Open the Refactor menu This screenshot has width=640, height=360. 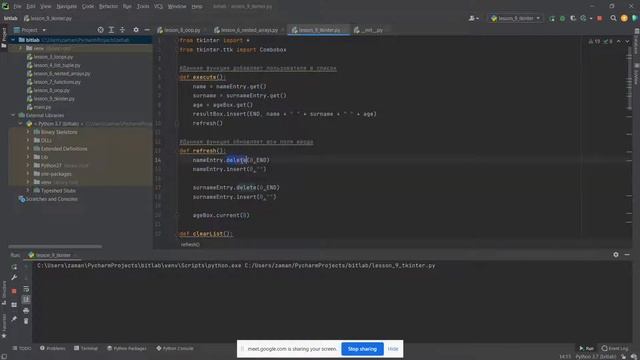point(108,7)
